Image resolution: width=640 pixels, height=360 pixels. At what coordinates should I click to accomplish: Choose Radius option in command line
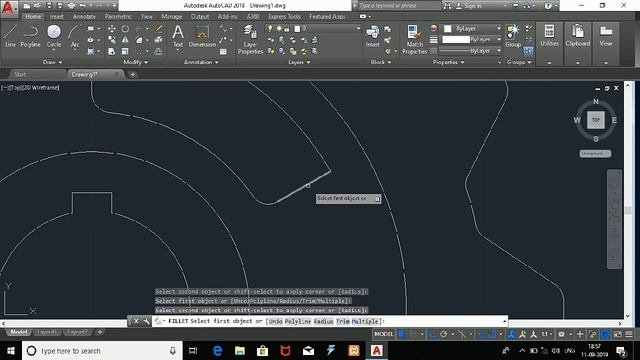pyautogui.click(x=324, y=321)
